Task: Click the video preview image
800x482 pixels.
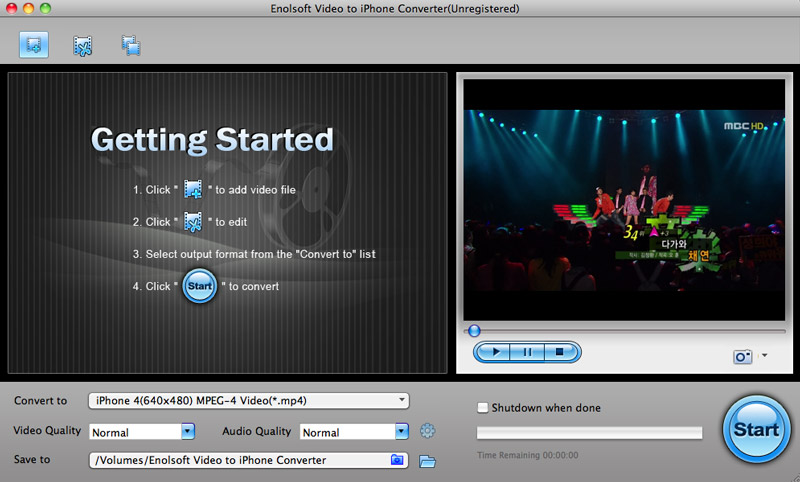Action: pos(624,200)
